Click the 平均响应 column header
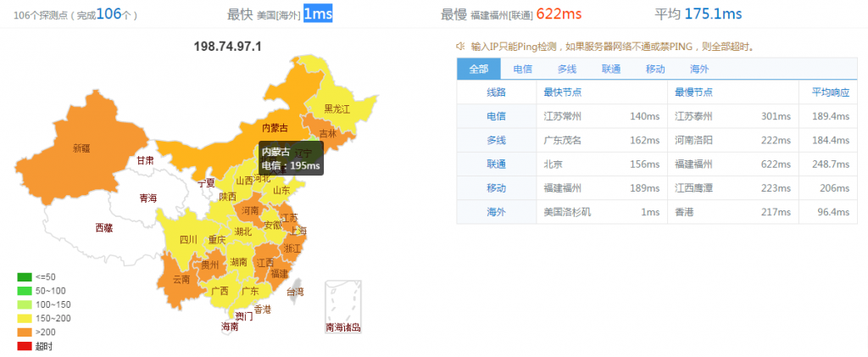868x357 pixels. pos(829,92)
